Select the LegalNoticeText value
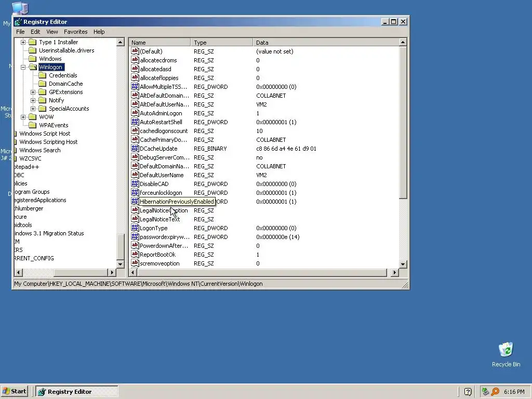 click(160, 219)
